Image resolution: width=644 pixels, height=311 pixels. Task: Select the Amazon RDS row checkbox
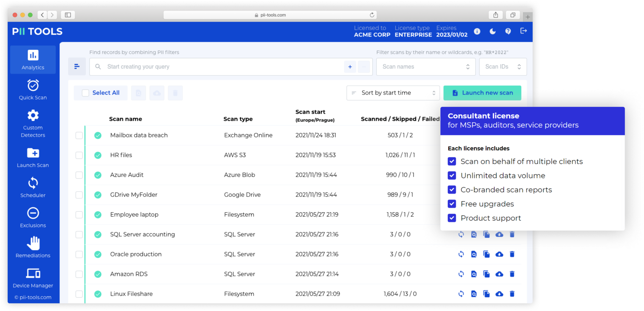point(79,274)
